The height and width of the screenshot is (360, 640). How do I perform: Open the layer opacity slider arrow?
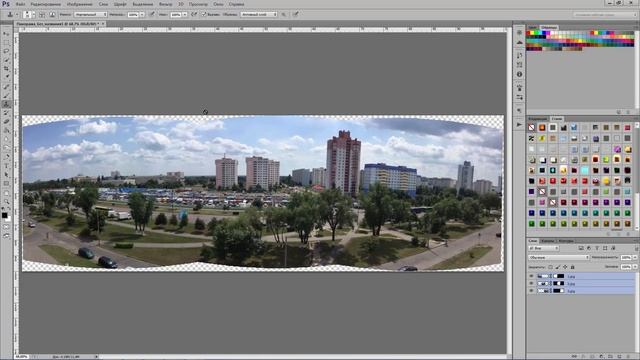[x=635, y=257]
